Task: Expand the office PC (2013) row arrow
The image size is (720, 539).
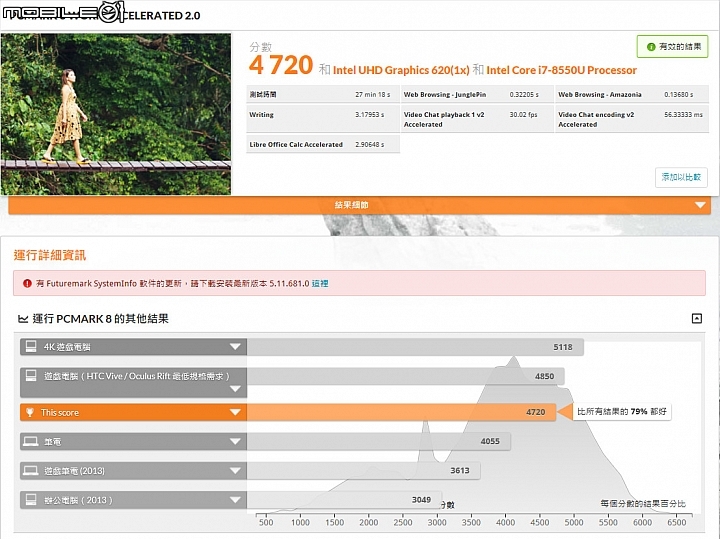Action: point(235,500)
